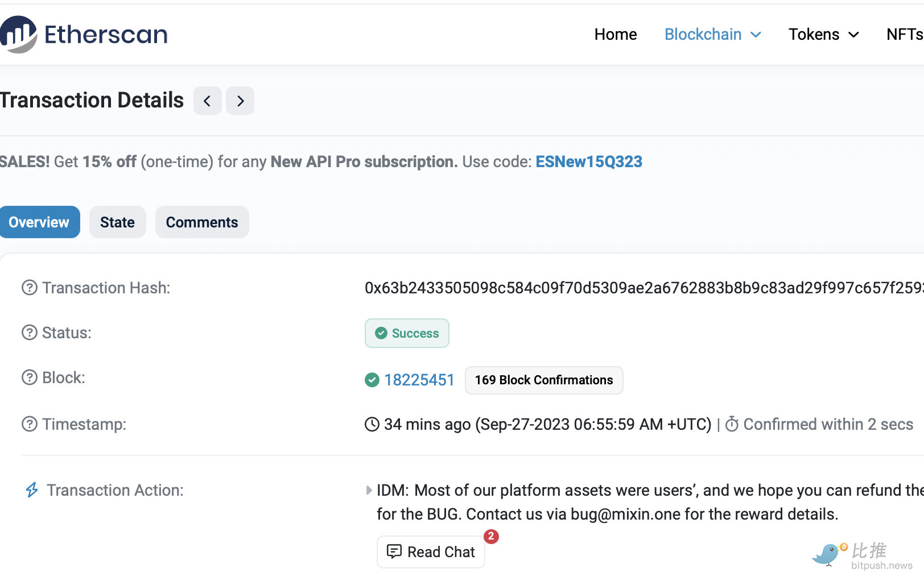Viewport: 924px width, 581px height.
Task: Click help icon beside Block label
Action: click(x=30, y=377)
